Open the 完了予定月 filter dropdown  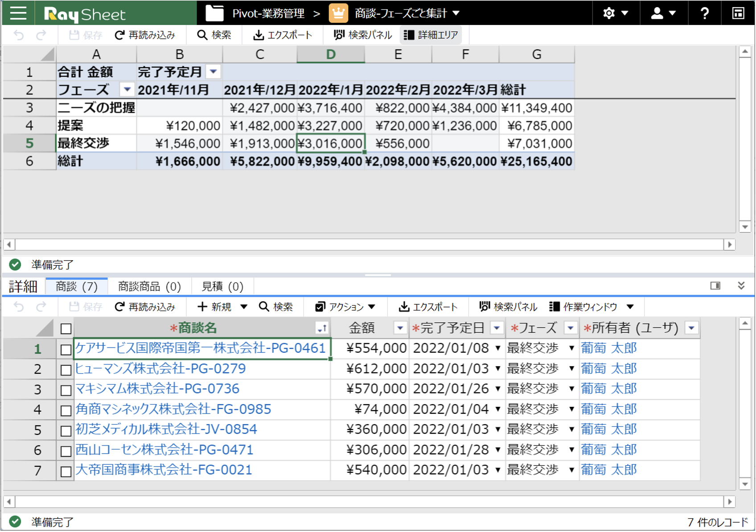pyautogui.click(x=214, y=72)
